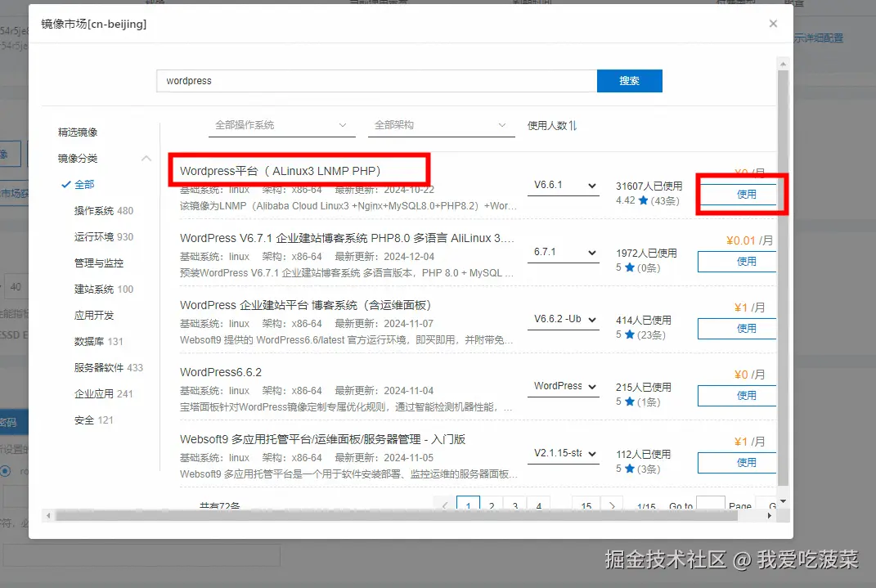
Task: Select Runtime Environment 930 category
Action: [x=104, y=237]
